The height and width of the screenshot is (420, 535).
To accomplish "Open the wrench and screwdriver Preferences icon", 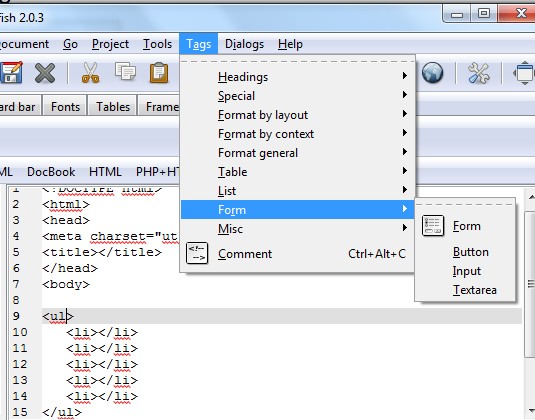I will [x=478, y=73].
